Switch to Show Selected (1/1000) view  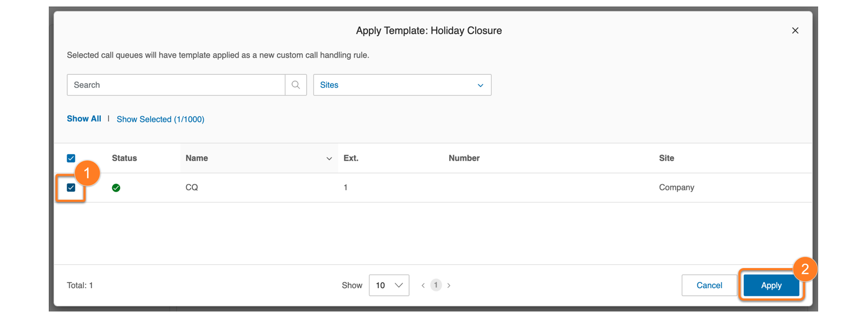tap(160, 119)
